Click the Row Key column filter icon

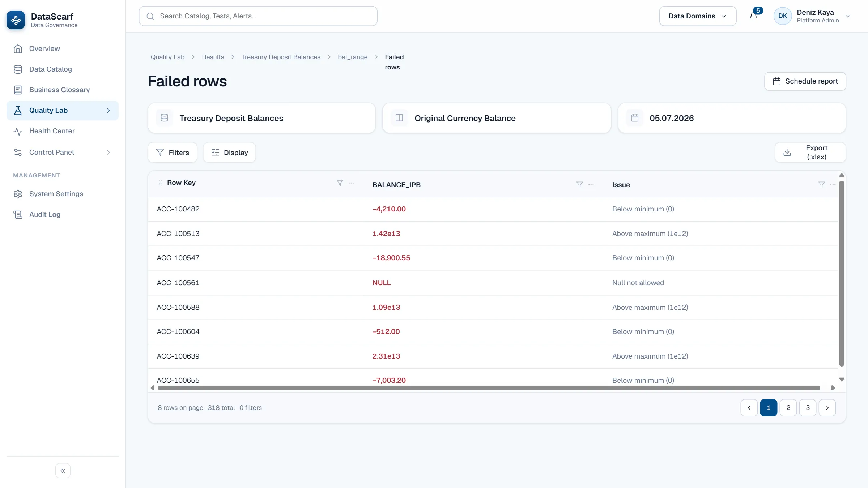tap(340, 183)
